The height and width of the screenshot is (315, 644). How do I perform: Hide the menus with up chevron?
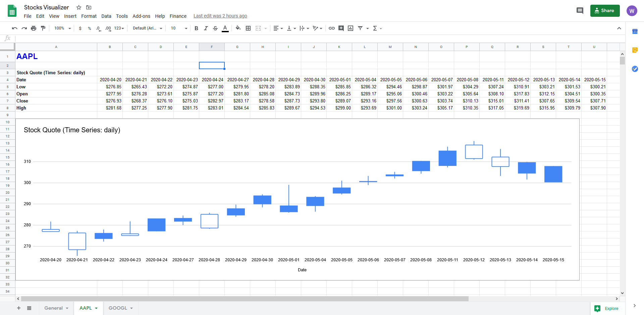point(619,28)
